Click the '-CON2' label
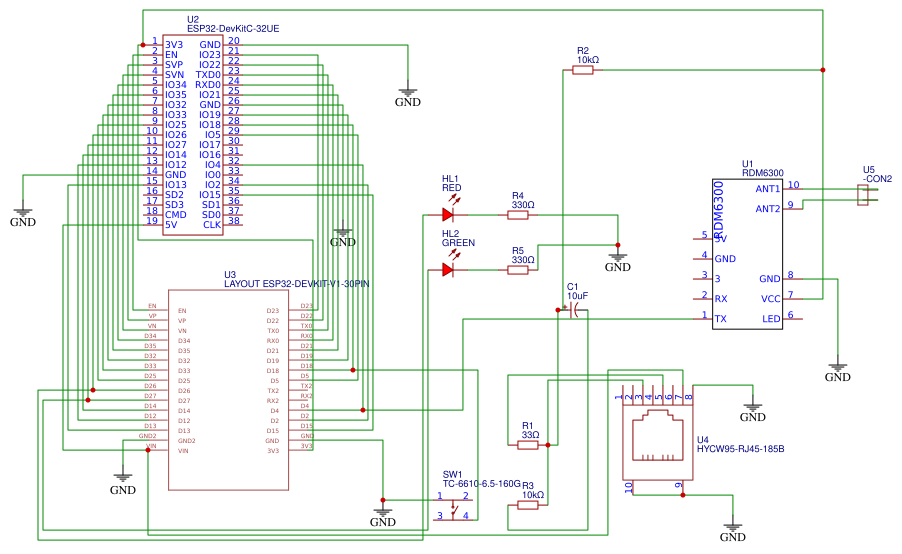 [877, 179]
